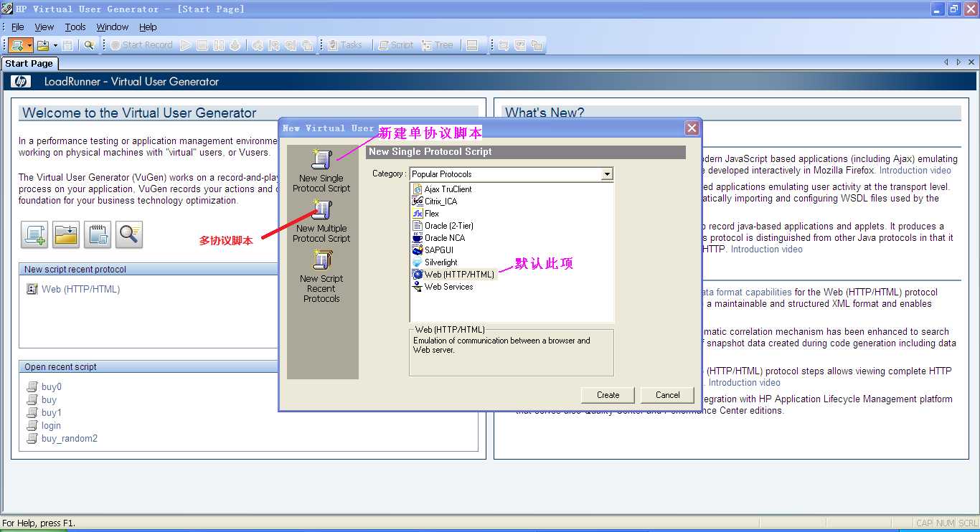Open the Category Popular Protocols dropdown
This screenshot has width=980, height=532.
click(x=607, y=174)
